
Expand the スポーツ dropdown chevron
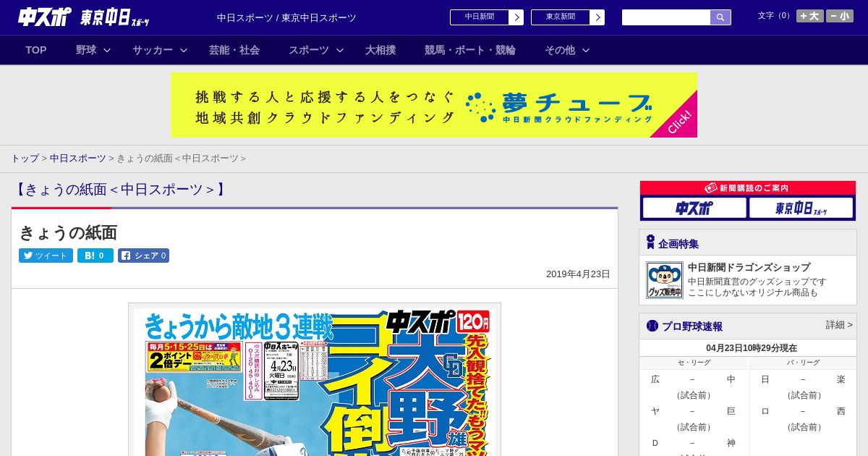pos(340,50)
